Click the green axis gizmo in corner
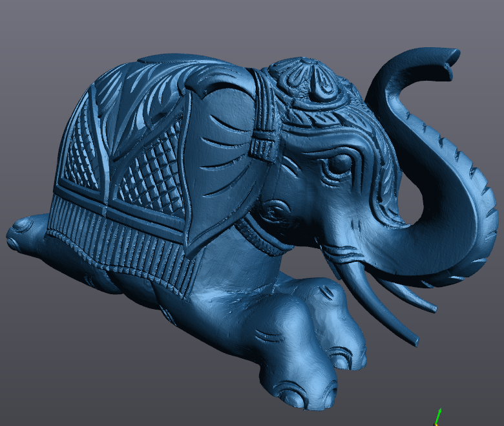 pos(439,415)
